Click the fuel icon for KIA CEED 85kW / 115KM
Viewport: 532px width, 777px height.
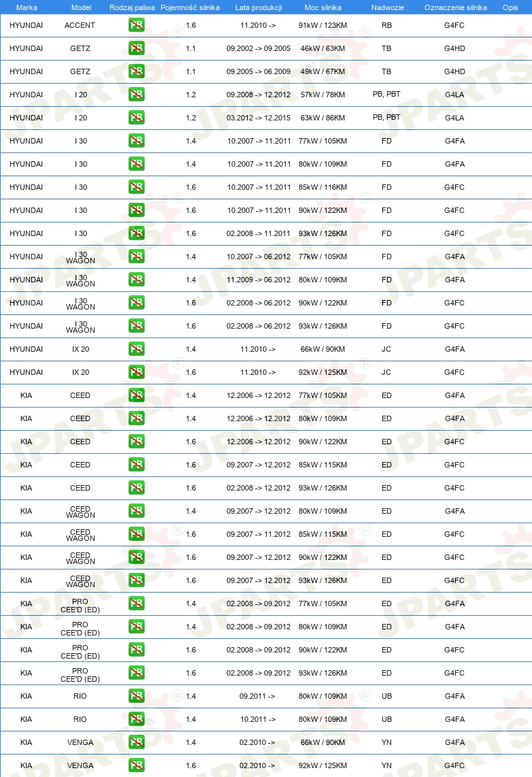tap(136, 464)
